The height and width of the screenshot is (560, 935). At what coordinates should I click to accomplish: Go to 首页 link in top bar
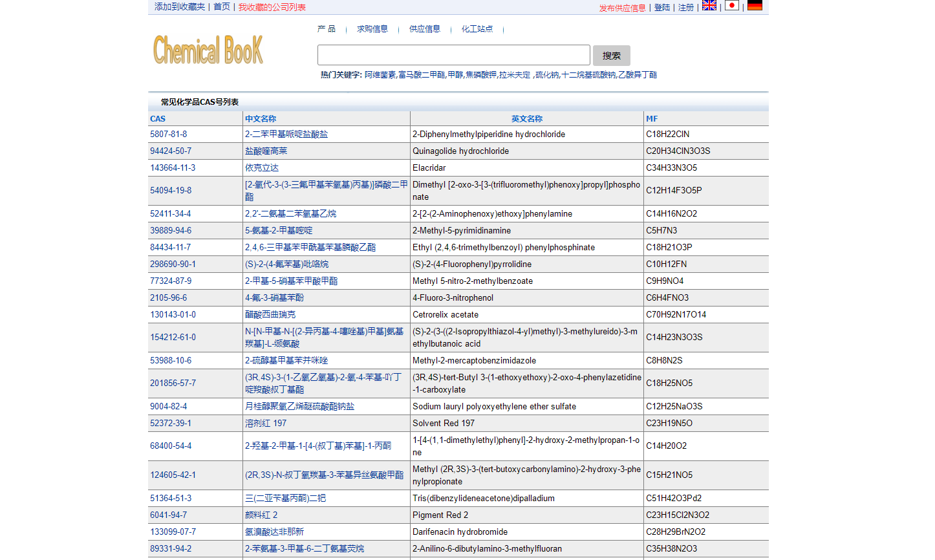point(222,7)
